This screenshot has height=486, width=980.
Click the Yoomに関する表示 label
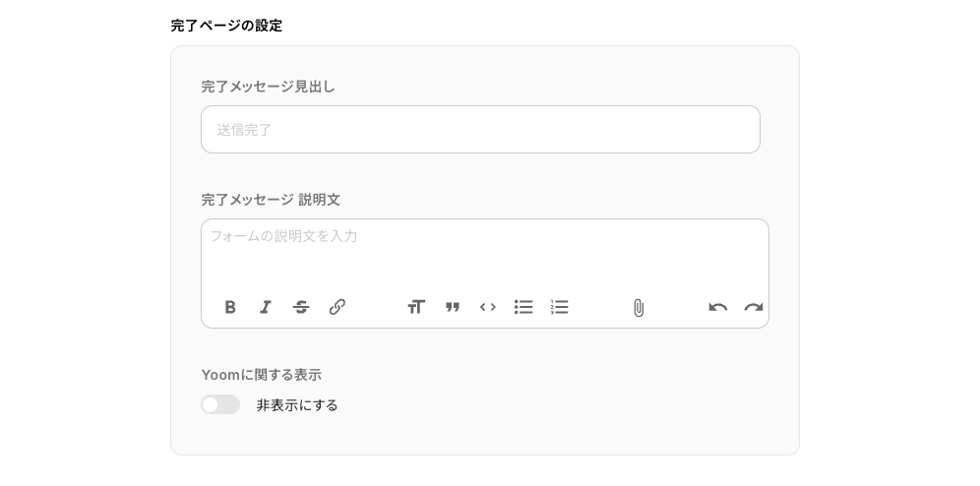261,375
